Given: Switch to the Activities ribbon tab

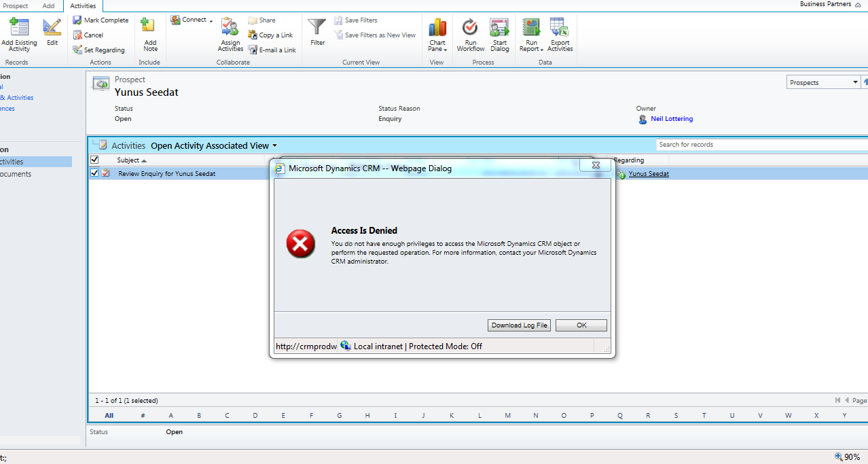Looking at the screenshot, I should point(82,5).
